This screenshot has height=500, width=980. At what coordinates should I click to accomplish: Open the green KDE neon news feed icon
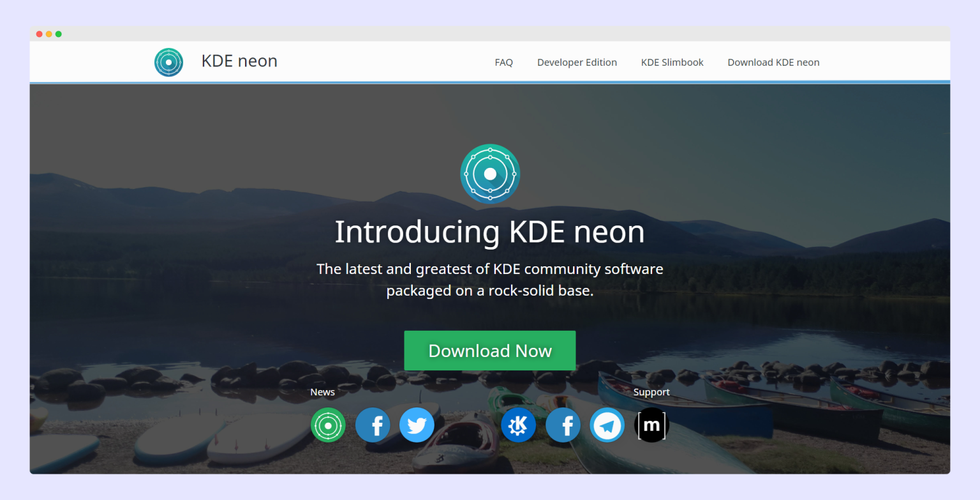(328, 425)
